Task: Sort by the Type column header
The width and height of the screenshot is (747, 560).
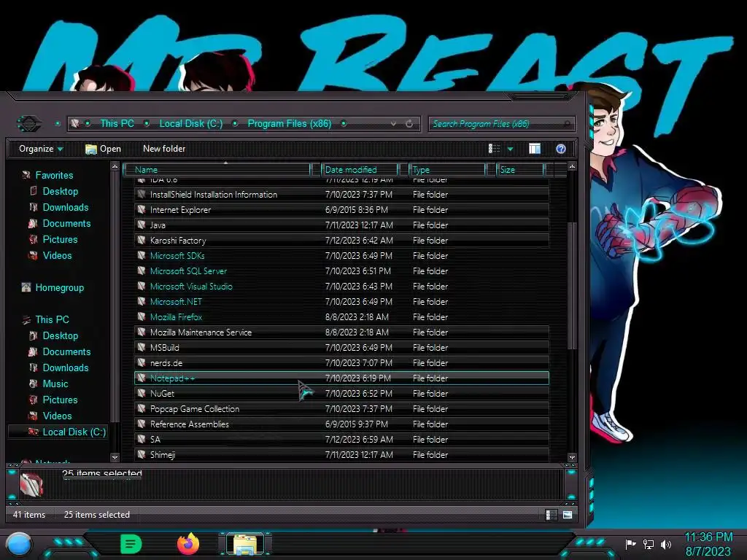Action: click(x=447, y=169)
